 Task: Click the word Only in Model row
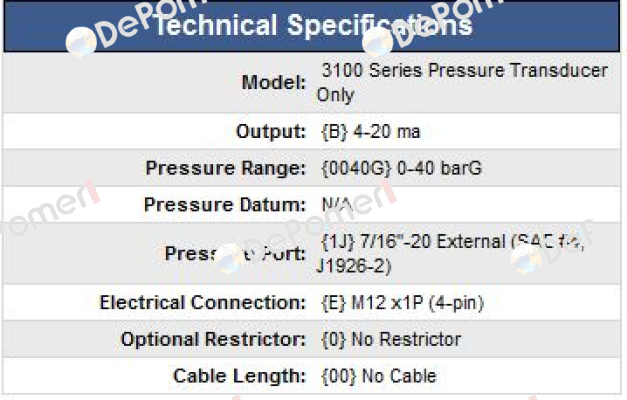(x=335, y=95)
